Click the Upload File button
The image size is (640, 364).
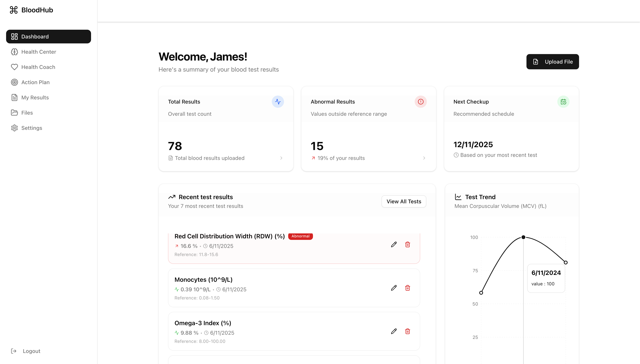[x=552, y=62]
